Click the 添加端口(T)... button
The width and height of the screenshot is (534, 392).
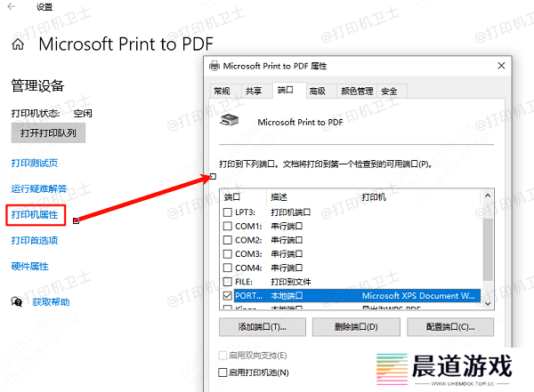[263, 327]
